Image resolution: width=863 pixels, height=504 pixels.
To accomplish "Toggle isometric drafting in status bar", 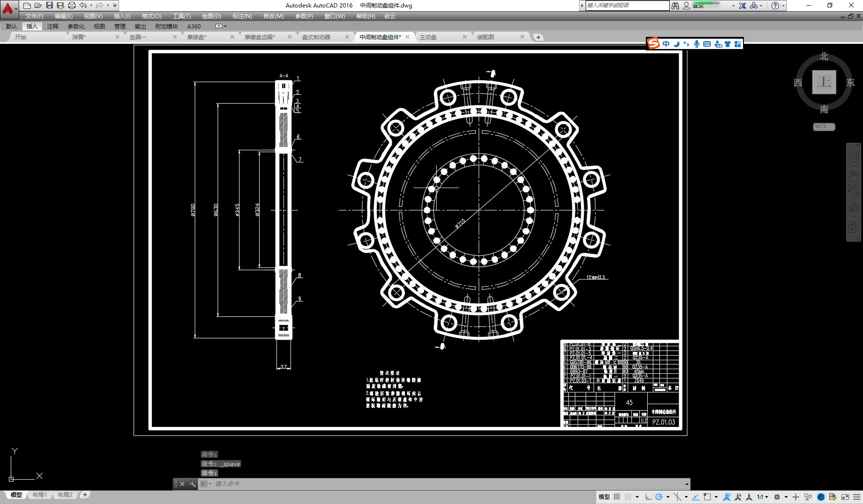I will click(677, 497).
